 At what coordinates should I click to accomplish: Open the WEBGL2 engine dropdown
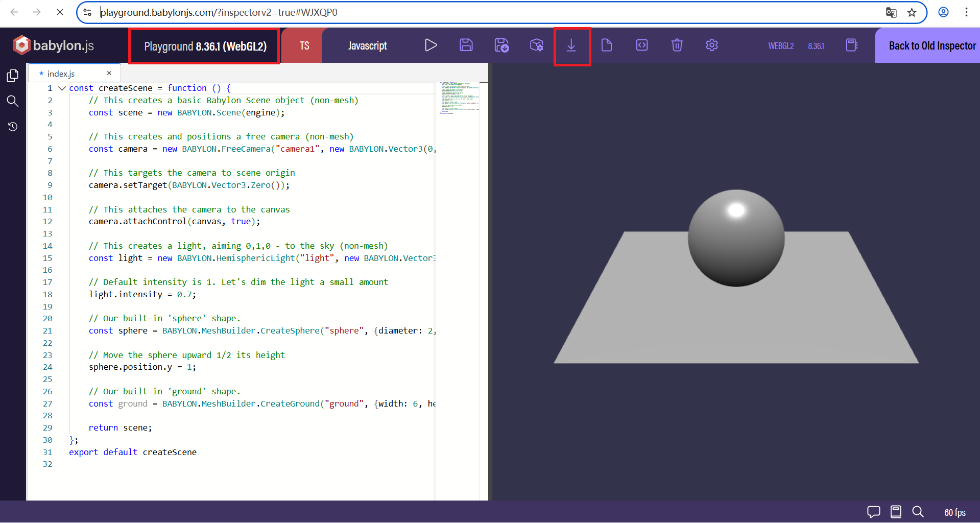781,46
